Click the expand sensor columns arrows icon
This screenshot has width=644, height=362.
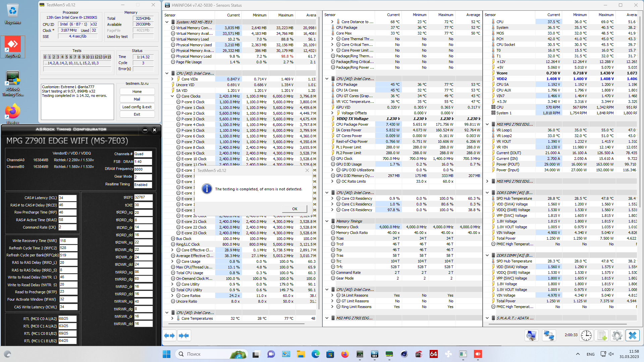tap(170, 336)
